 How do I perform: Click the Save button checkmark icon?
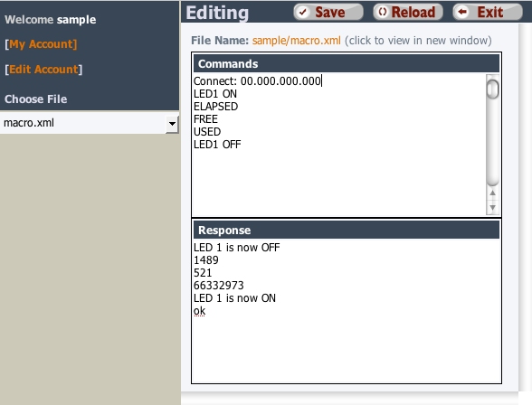coord(302,12)
